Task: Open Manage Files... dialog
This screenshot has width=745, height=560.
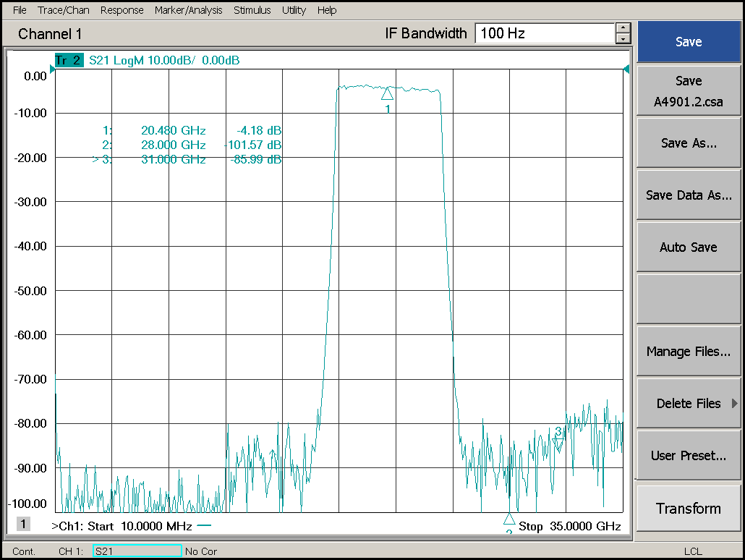Action: (x=688, y=352)
